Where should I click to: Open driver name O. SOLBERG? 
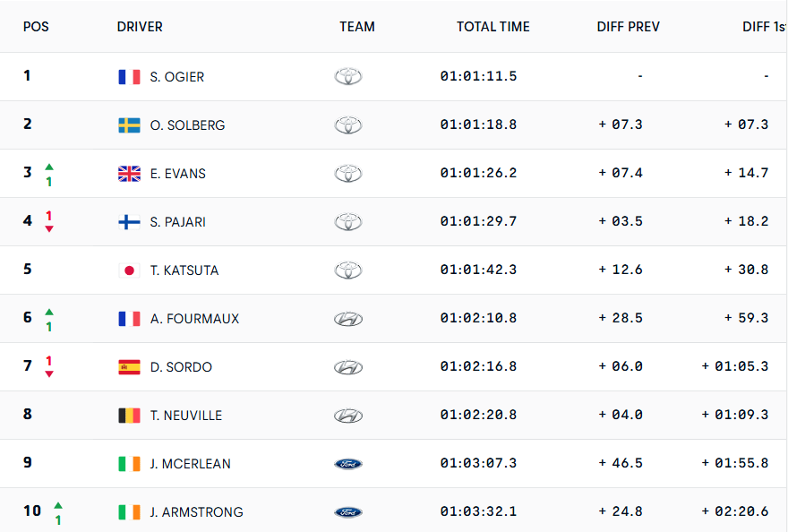tap(187, 125)
